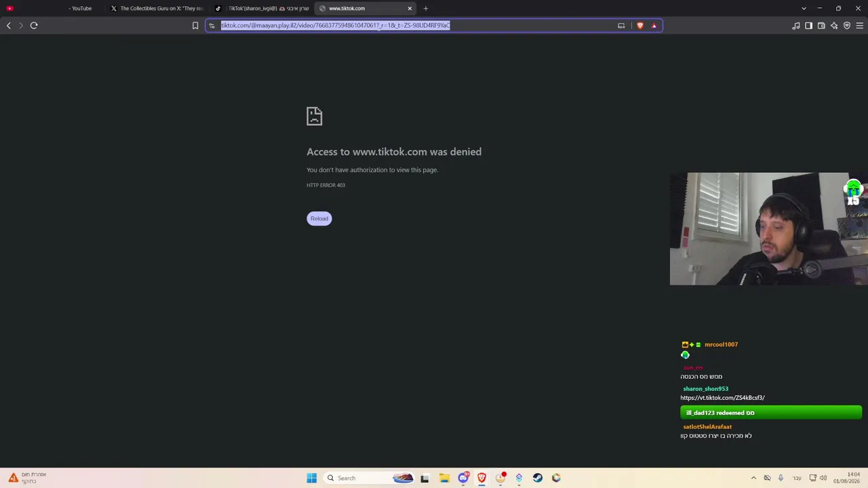Open the browser main menu
868x488 pixels.
859,26
